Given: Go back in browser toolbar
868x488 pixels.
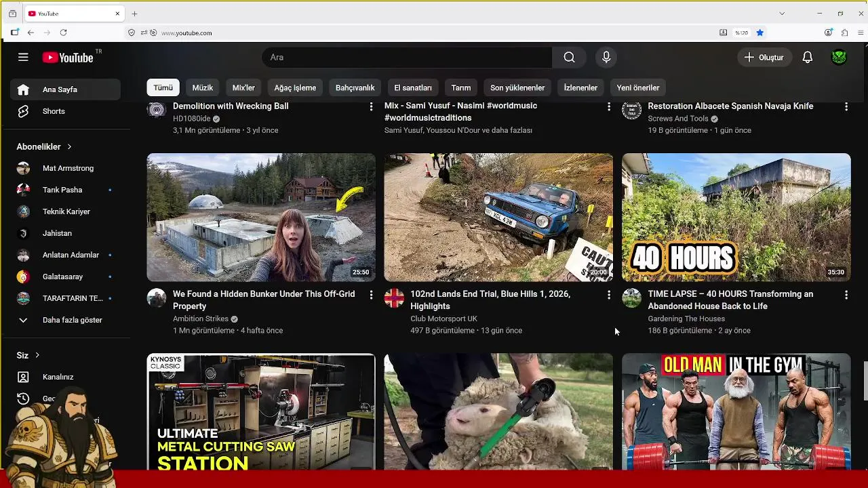Looking at the screenshot, I should (31, 33).
